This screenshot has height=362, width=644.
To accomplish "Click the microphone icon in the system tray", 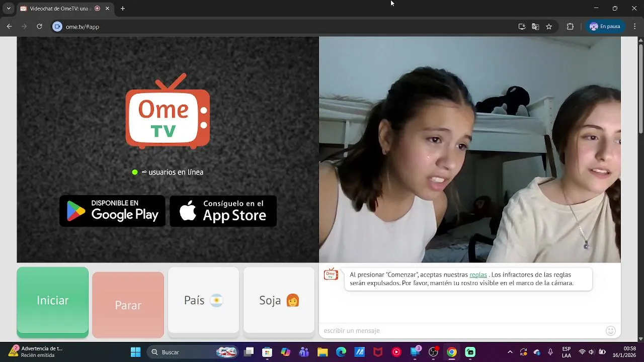I will (x=550, y=352).
